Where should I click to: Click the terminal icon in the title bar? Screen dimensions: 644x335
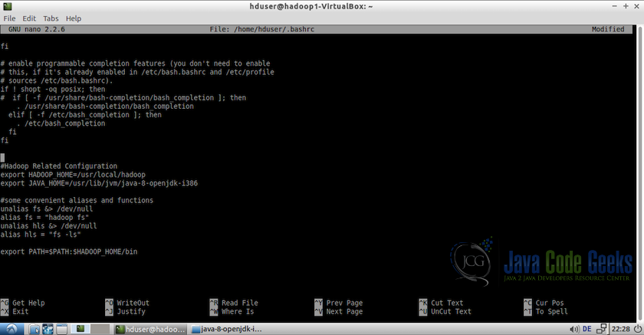click(7, 6)
